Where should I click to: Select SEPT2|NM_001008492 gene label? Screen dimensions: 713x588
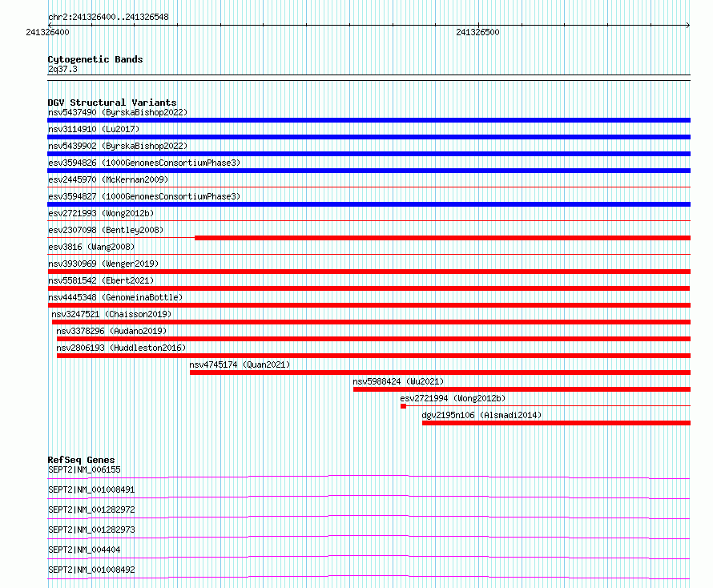(x=91, y=570)
